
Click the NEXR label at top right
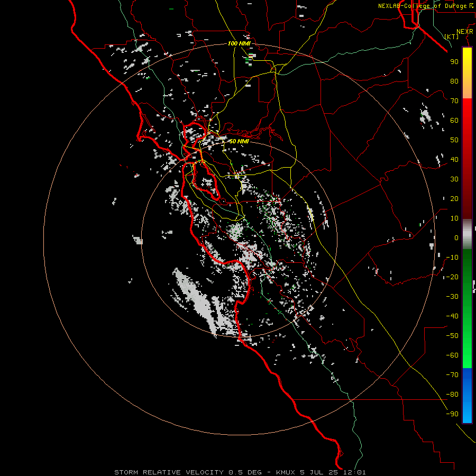click(465, 32)
